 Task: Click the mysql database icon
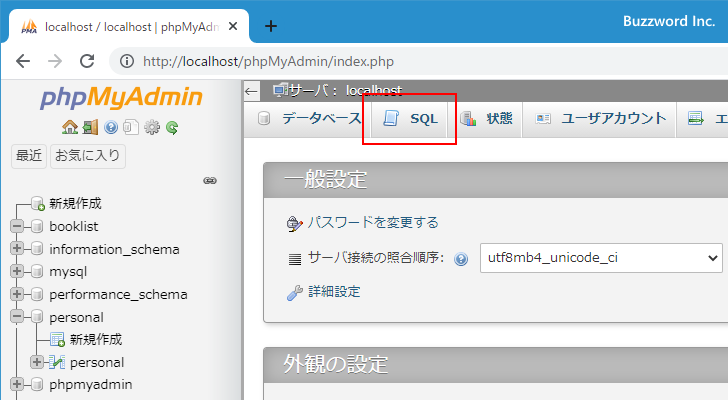[x=37, y=271]
